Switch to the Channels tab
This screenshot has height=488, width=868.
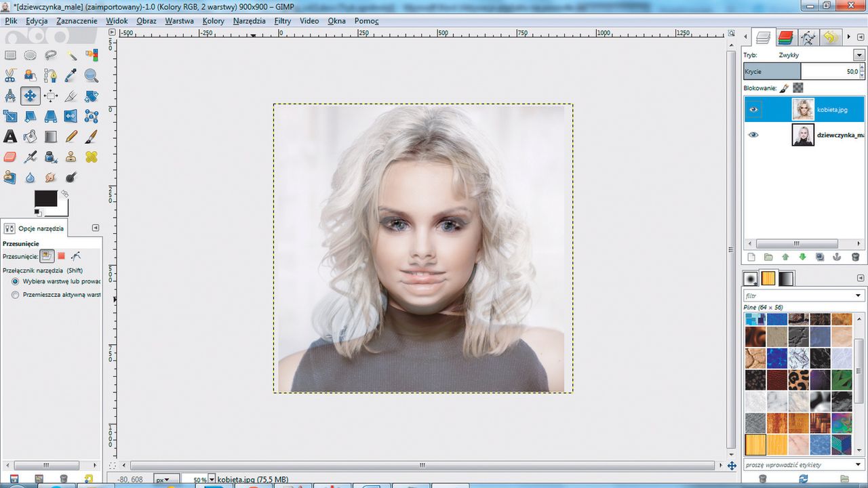pos(785,37)
